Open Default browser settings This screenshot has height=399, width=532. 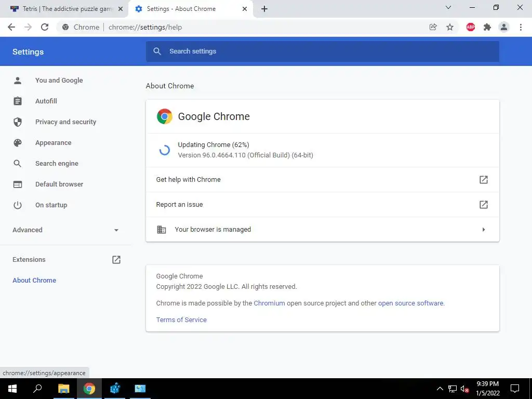coord(59,184)
